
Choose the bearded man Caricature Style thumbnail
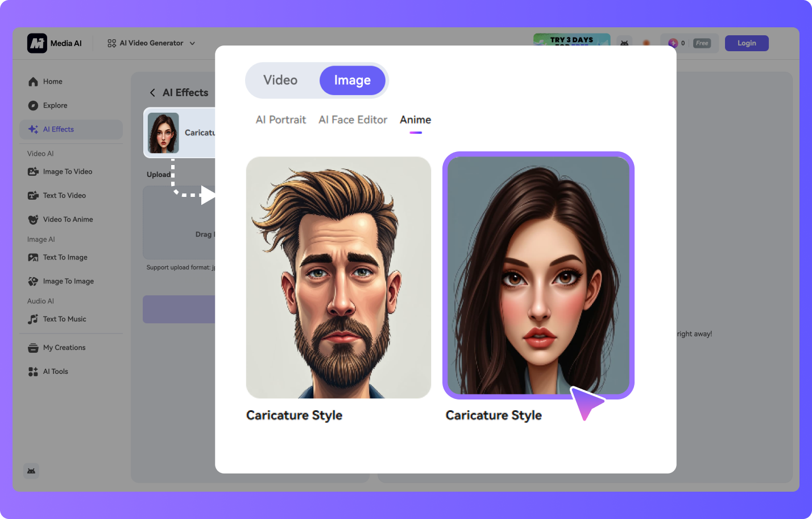pyautogui.click(x=338, y=277)
